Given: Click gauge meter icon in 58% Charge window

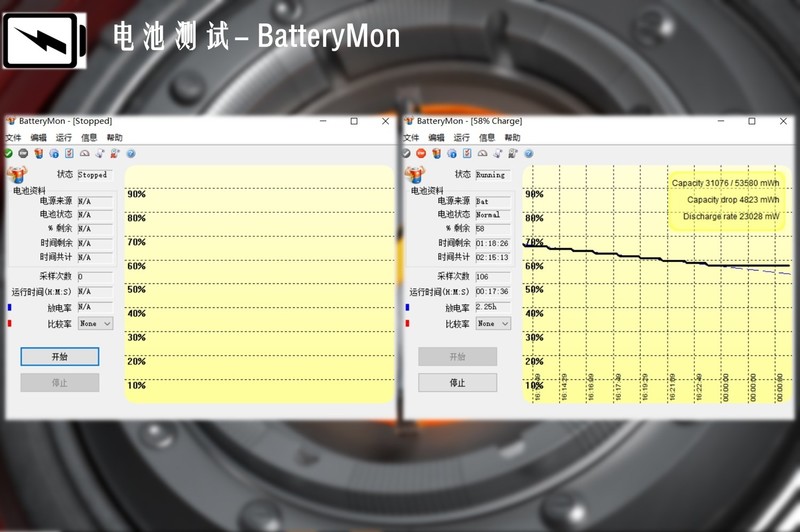Looking at the screenshot, I should [483, 153].
